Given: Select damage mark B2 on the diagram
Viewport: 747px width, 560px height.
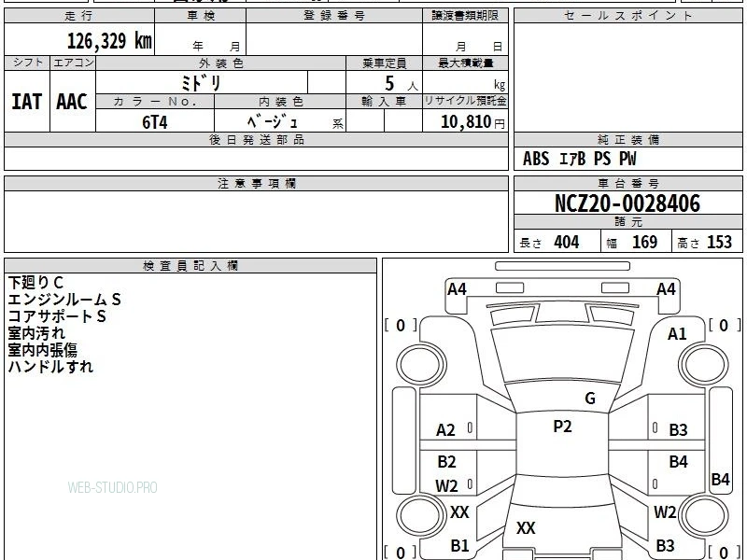Looking at the screenshot, I should point(447,462).
